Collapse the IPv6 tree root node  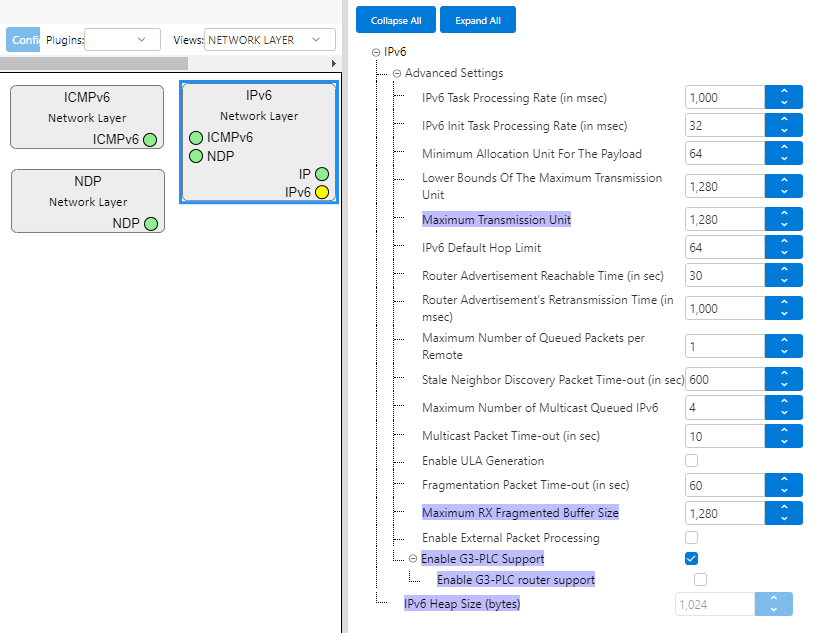pyautogui.click(x=375, y=52)
